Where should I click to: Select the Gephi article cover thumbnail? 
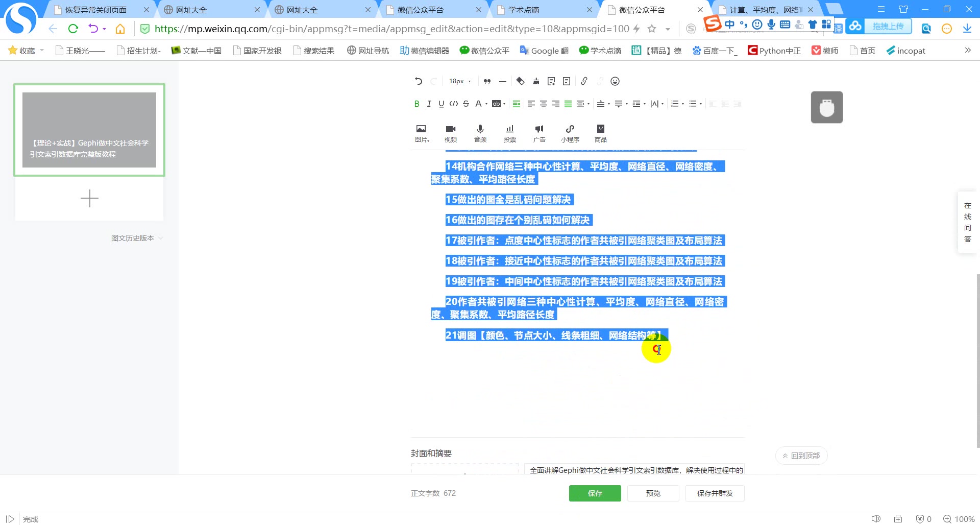tap(89, 130)
